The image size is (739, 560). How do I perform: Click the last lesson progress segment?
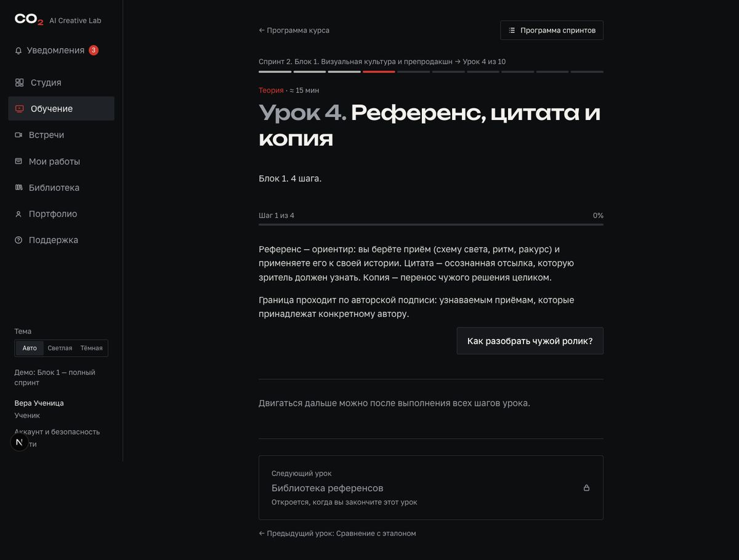(x=587, y=72)
